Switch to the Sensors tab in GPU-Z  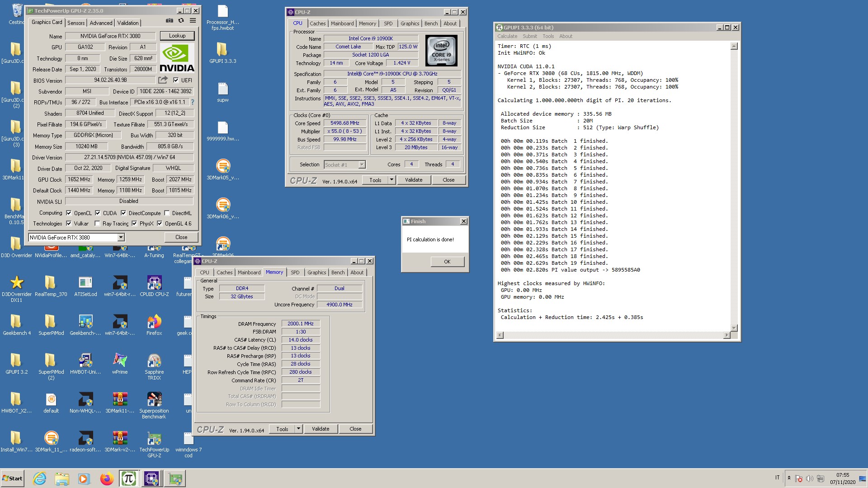click(76, 23)
